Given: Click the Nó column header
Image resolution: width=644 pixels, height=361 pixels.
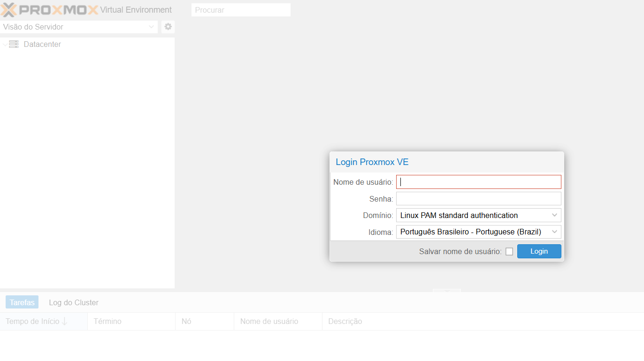Looking at the screenshot, I should point(205,321).
